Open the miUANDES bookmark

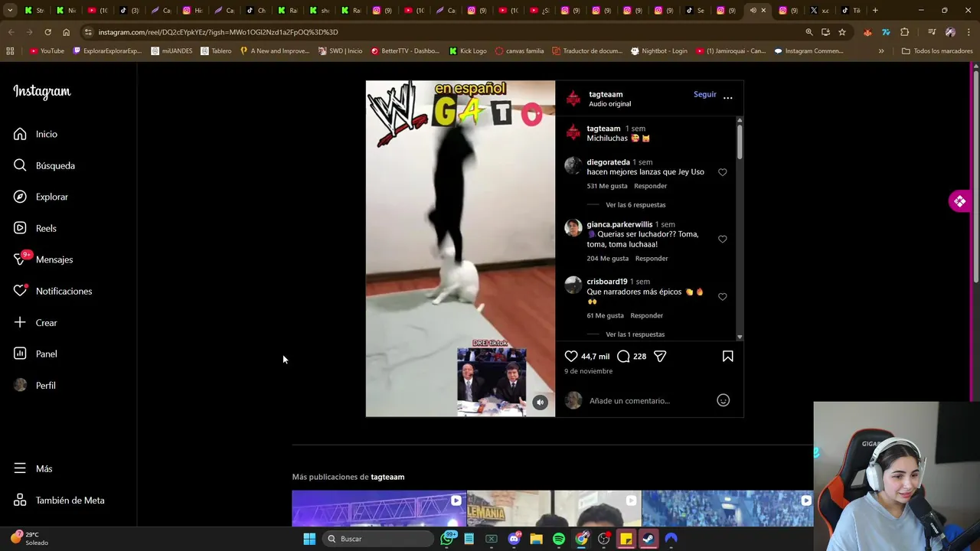tap(171, 51)
